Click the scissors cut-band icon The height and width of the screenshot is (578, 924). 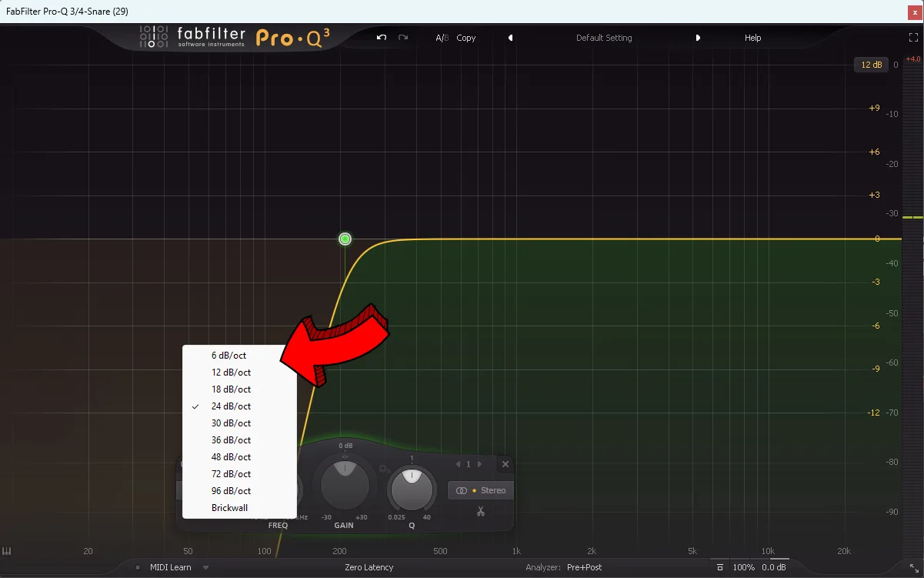(480, 510)
